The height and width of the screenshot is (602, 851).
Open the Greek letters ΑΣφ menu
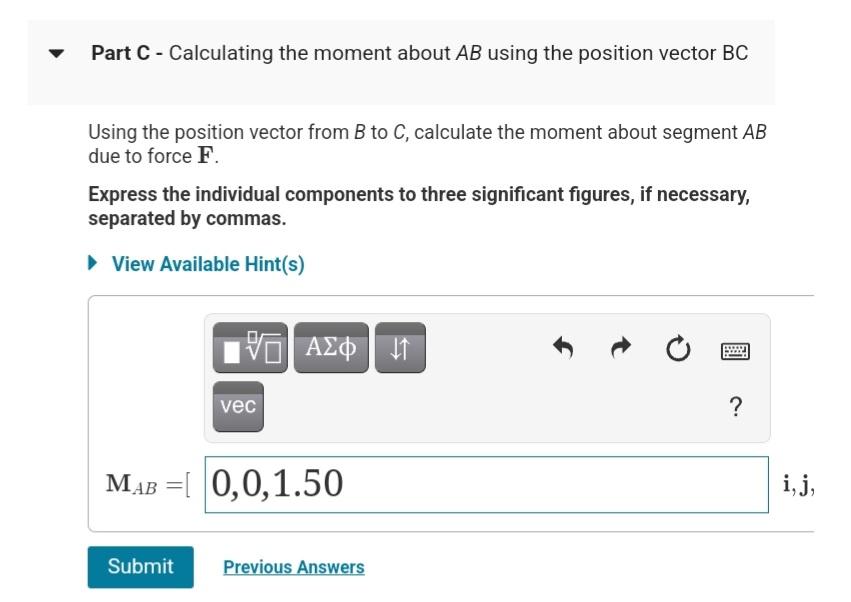point(331,347)
